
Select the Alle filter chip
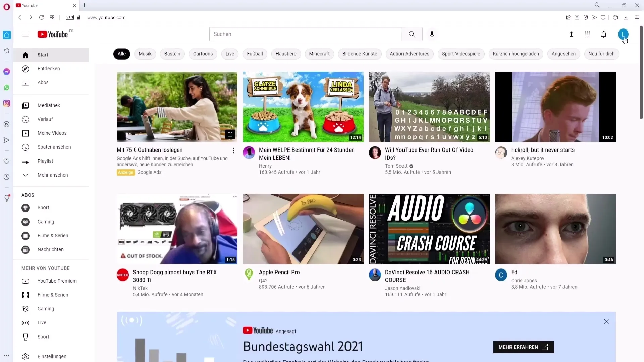pyautogui.click(x=122, y=54)
